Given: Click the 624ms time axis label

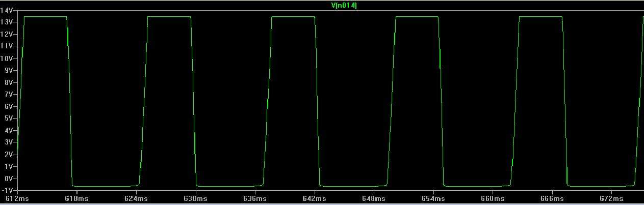Looking at the screenshot, I should (137, 198).
